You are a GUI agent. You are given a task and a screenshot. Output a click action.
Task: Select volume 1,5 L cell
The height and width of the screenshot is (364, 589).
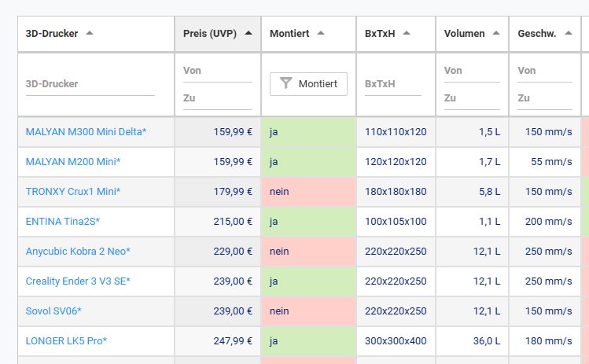(x=472, y=132)
